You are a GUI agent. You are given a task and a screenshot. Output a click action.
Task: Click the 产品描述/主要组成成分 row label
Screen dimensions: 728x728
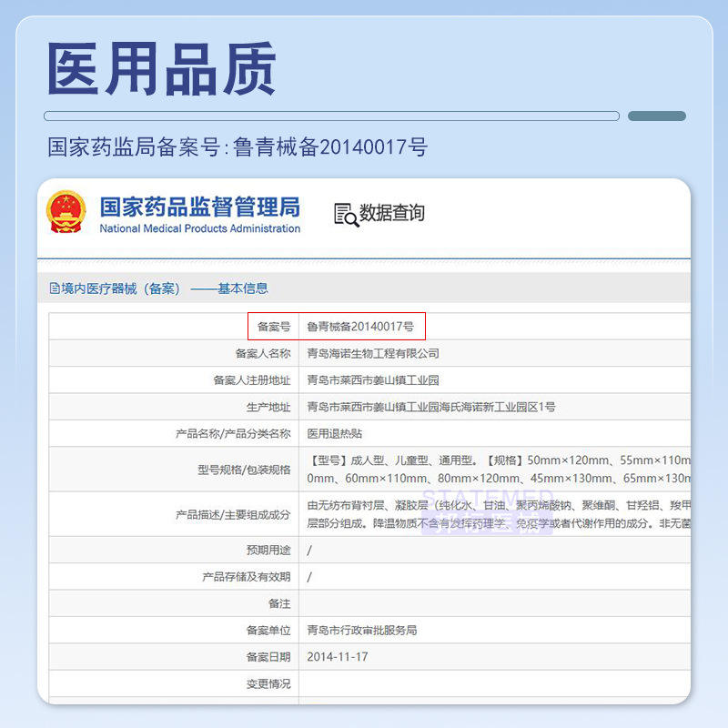pyautogui.click(x=233, y=514)
